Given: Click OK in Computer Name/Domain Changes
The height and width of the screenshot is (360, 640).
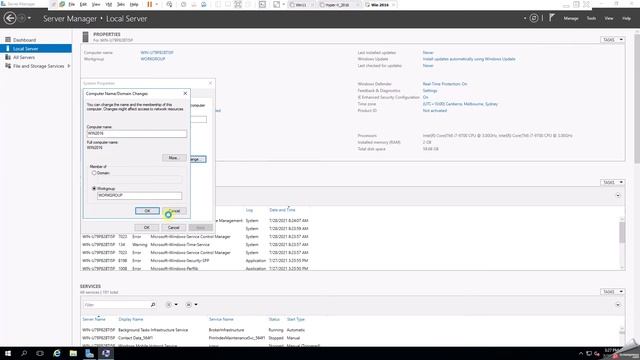Looking at the screenshot, I should tap(147, 211).
